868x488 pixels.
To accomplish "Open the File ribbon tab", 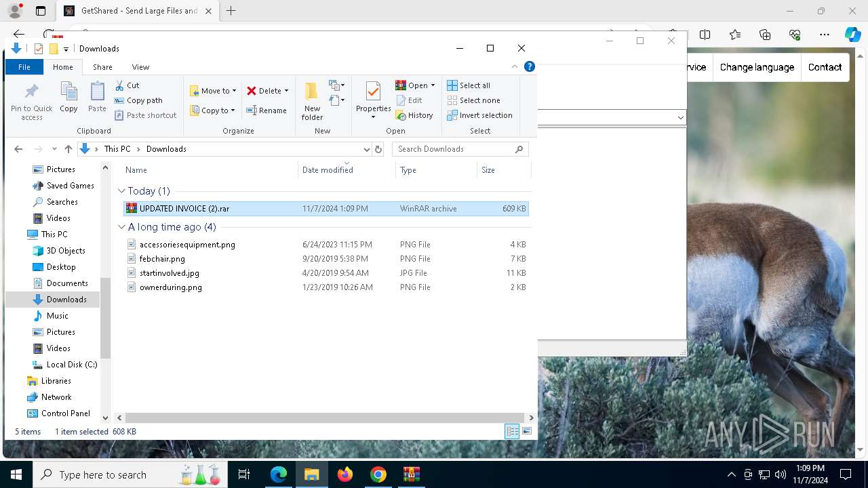I will coord(24,67).
